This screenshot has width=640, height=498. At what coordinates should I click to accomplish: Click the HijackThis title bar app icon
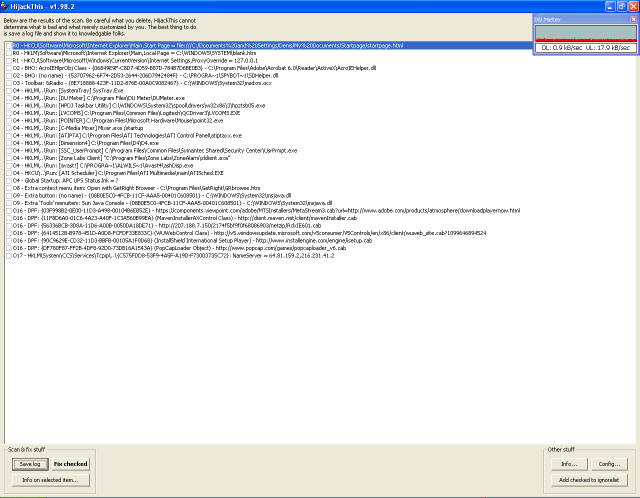click(4, 6)
